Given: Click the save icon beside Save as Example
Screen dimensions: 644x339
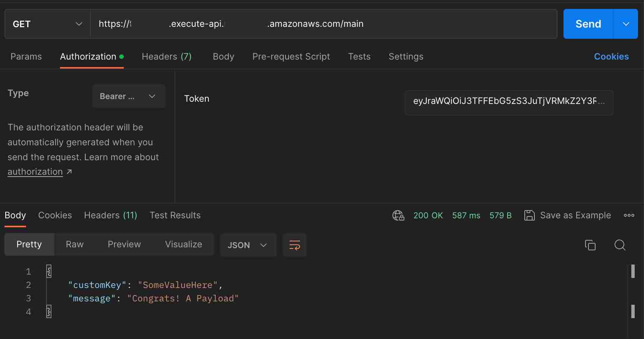Looking at the screenshot, I should coord(529,215).
